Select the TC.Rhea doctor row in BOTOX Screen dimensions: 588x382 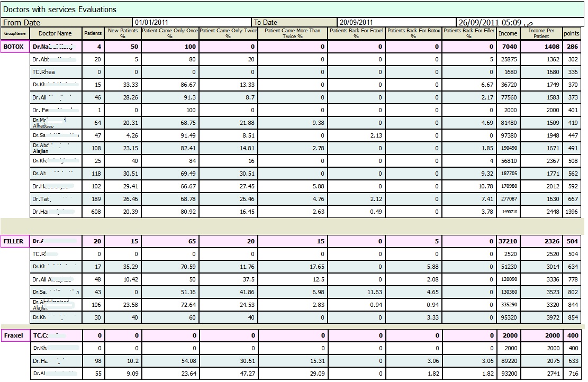tap(56, 72)
